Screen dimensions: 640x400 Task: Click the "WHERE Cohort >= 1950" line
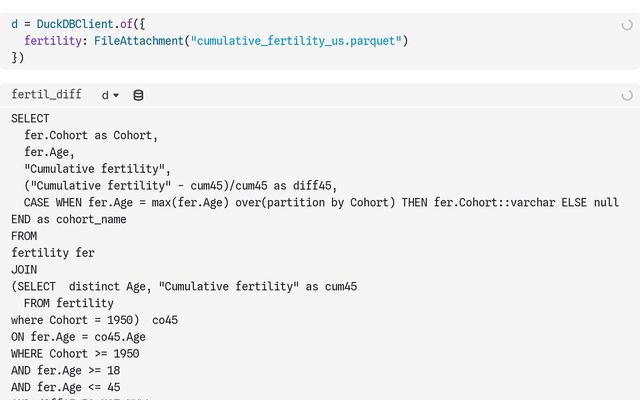click(x=75, y=353)
